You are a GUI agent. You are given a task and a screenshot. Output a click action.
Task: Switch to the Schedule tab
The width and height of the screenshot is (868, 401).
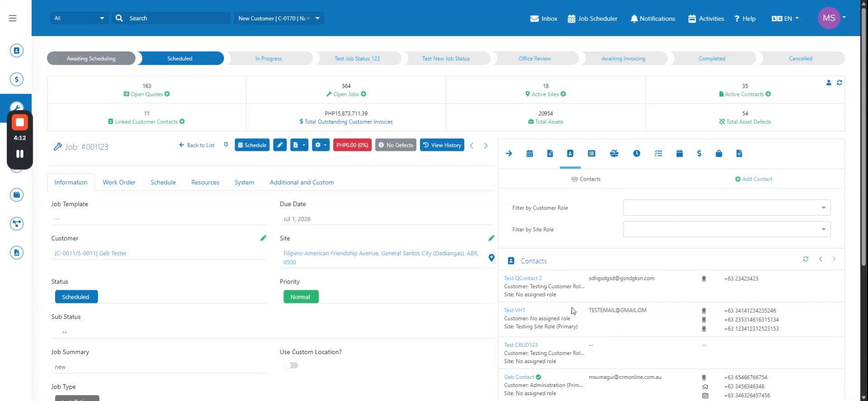163,182
